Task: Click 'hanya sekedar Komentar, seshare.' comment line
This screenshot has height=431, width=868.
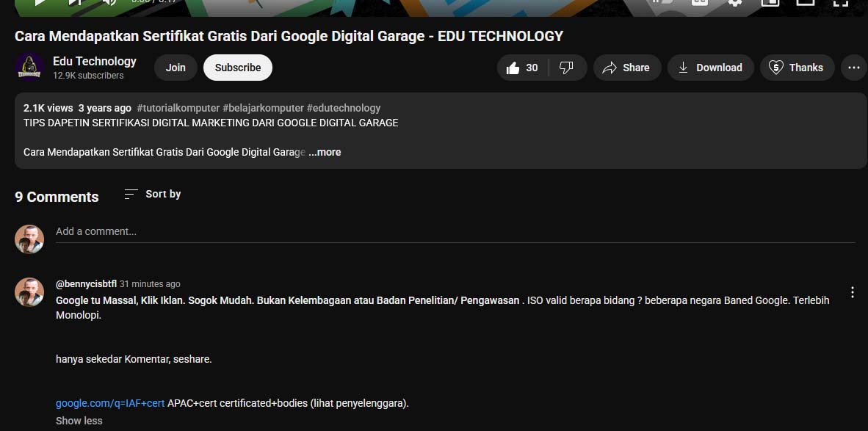Action: click(134, 359)
